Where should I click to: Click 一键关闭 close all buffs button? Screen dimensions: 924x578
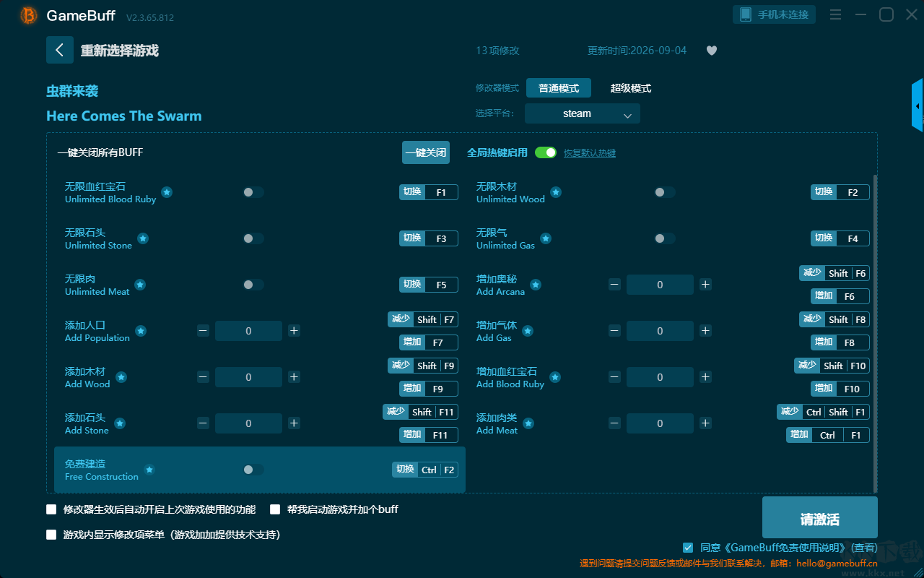coord(426,152)
